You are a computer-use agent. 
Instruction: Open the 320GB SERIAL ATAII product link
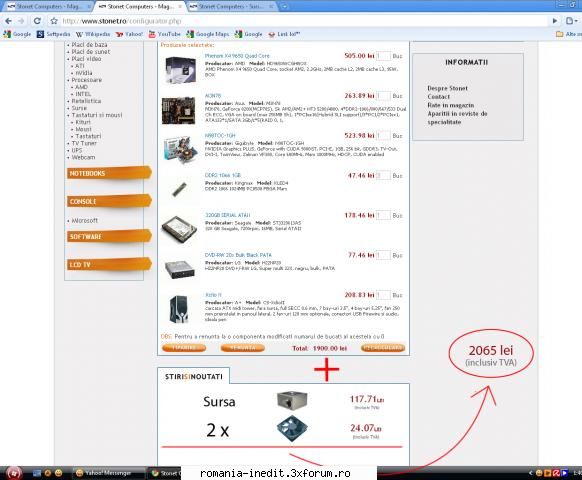[228, 215]
